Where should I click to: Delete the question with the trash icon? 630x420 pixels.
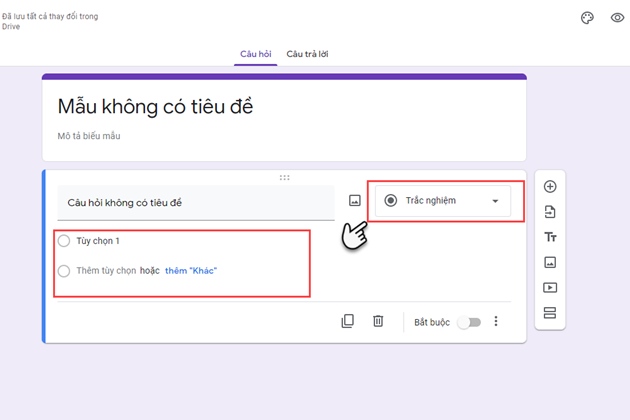point(378,321)
